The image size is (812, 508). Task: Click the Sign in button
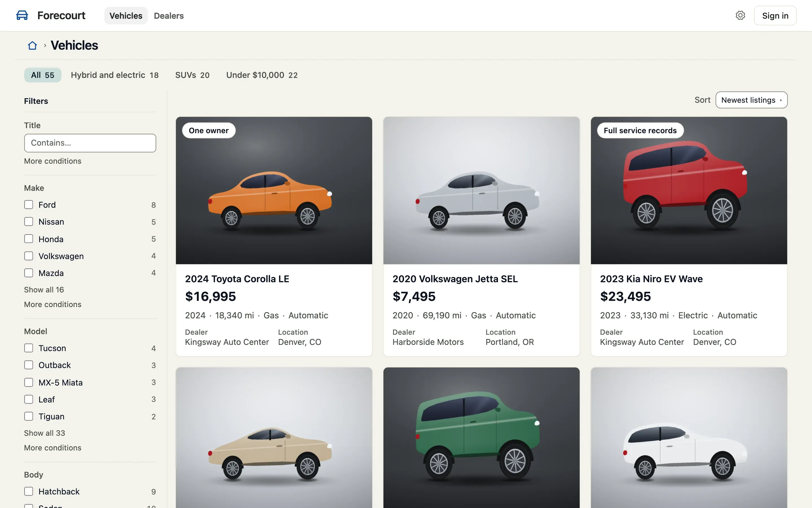tap(775, 16)
